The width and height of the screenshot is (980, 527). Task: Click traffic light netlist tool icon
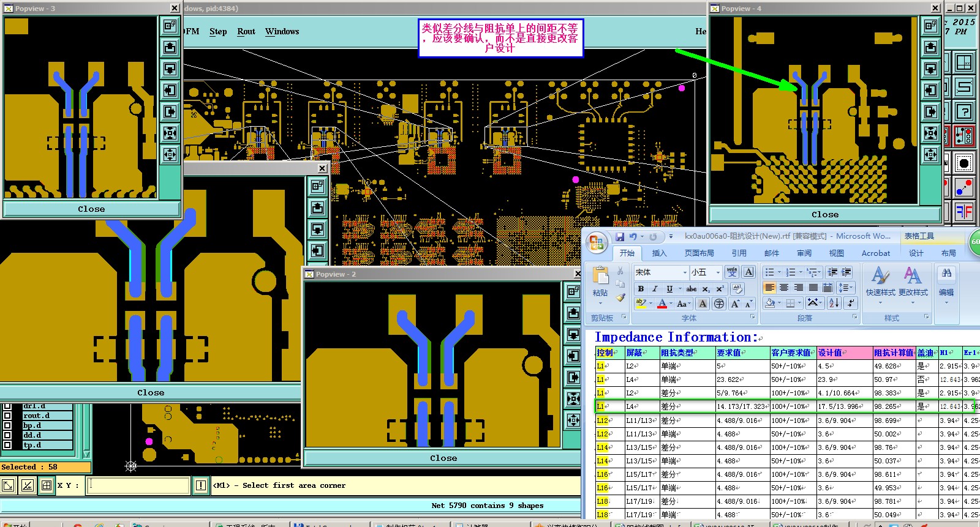pyautogui.click(x=964, y=136)
